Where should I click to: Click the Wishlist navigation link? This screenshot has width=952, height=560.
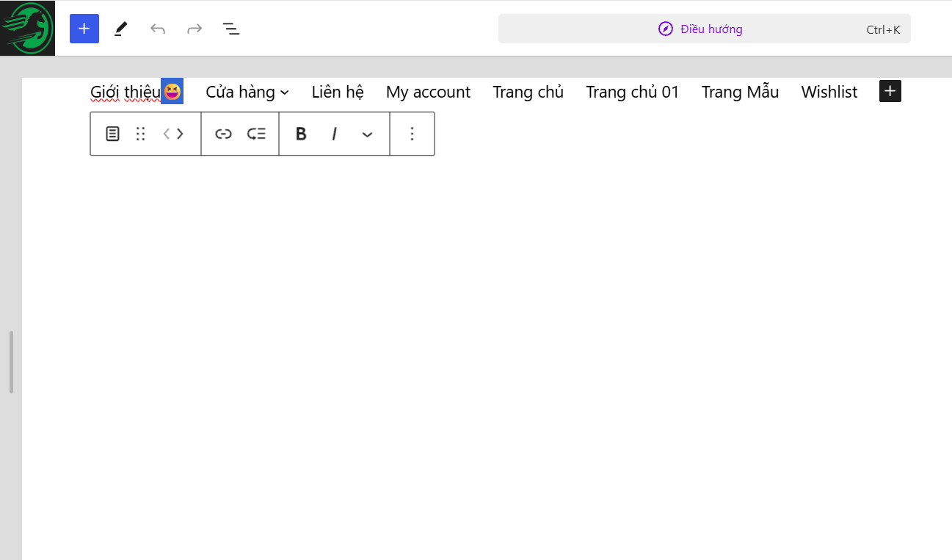[829, 92]
